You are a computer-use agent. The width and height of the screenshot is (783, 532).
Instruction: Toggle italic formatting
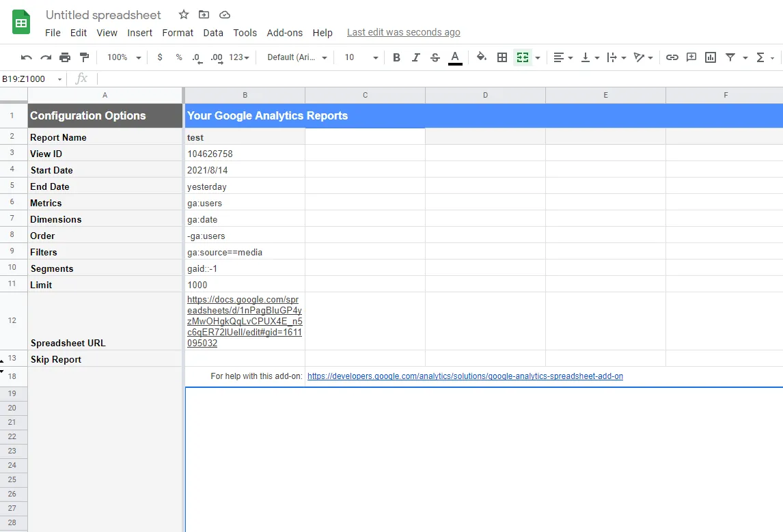click(415, 57)
